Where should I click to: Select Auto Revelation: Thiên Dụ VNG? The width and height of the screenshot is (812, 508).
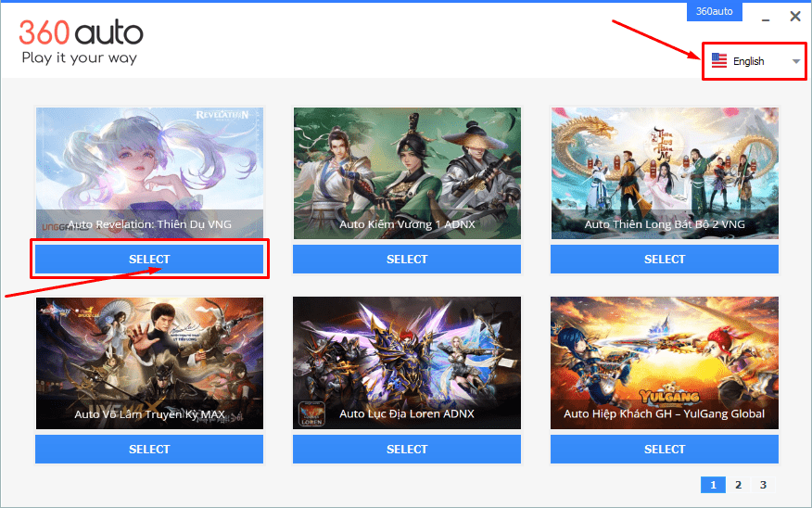pos(149,259)
